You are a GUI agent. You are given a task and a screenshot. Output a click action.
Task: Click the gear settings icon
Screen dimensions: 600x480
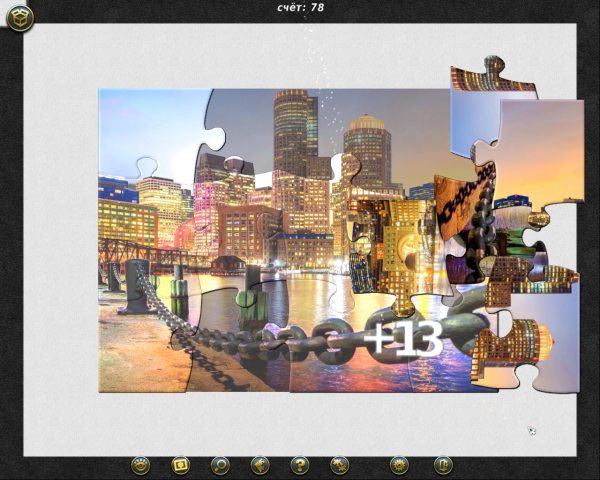399,465
